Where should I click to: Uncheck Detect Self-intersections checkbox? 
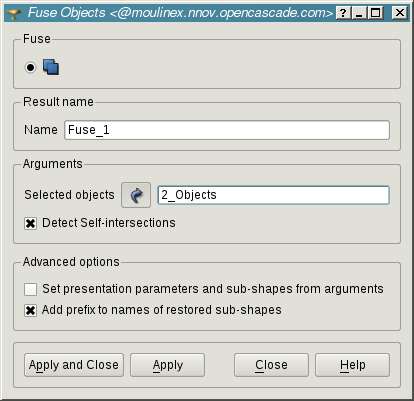(x=30, y=223)
